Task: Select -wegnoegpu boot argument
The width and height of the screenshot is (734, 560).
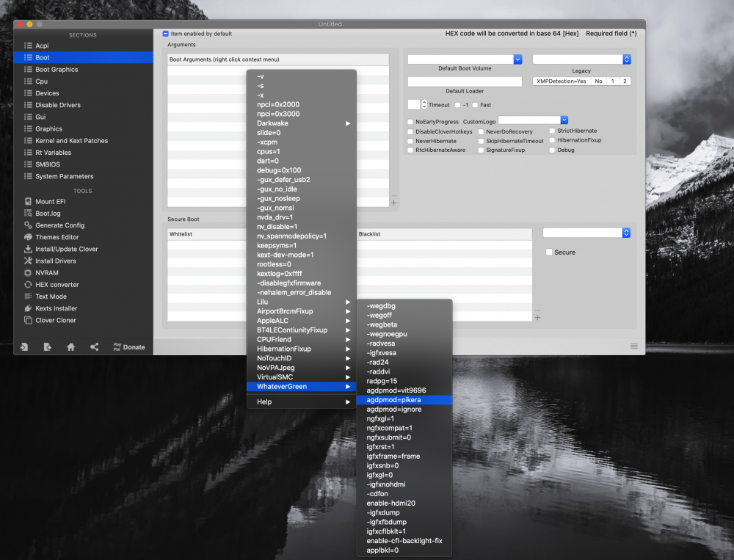Action: (404, 334)
